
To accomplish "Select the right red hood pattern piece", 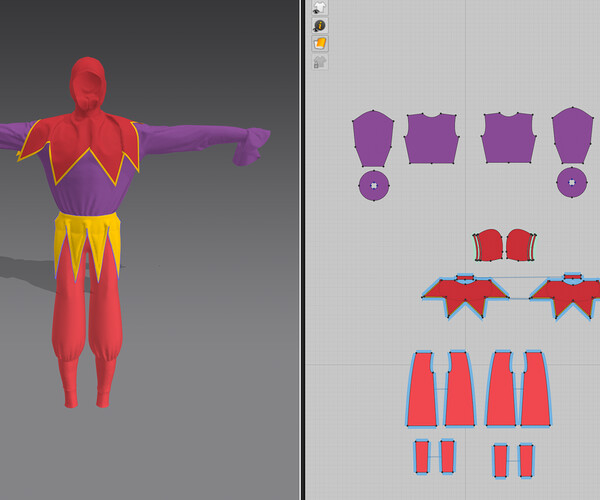I will [x=521, y=245].
